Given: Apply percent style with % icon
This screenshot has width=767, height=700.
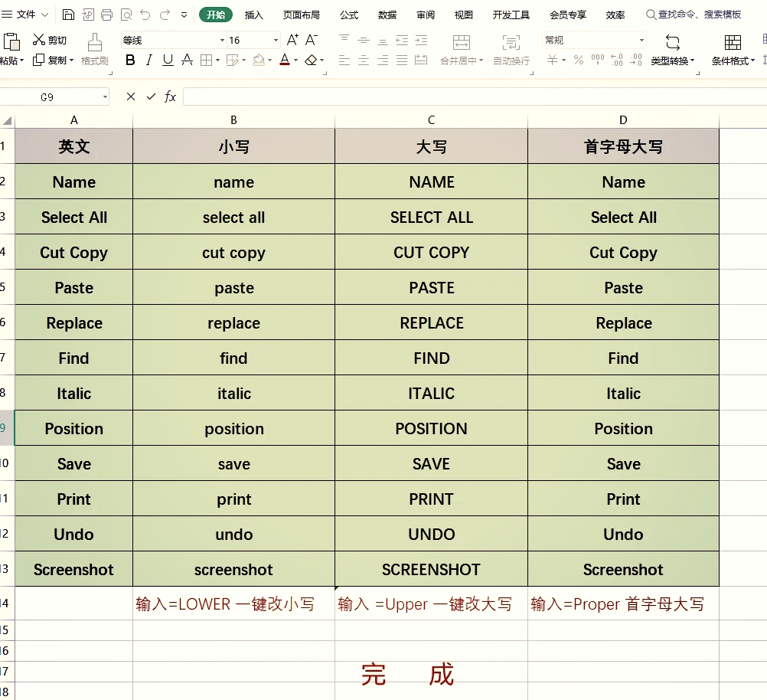Looking at the screenshot, I should (579, 61).
